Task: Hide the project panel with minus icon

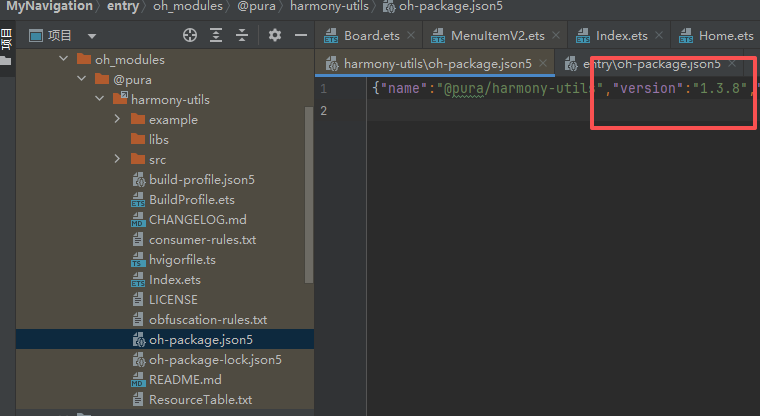Action: (x=301, y=35)
